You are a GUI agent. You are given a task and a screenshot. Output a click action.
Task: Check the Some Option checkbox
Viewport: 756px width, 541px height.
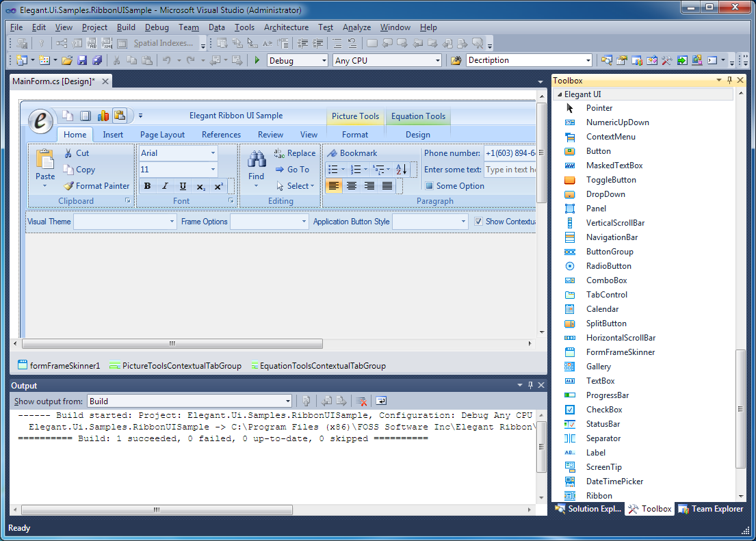429,185
